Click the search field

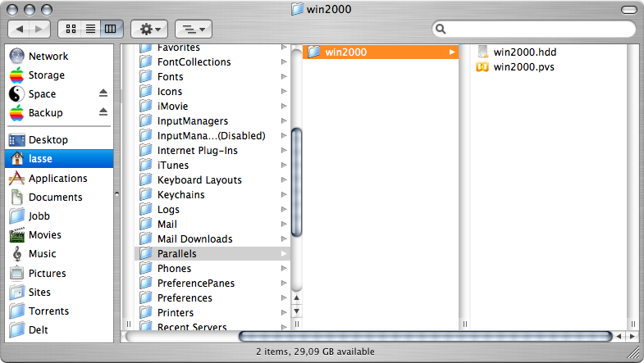534,29
